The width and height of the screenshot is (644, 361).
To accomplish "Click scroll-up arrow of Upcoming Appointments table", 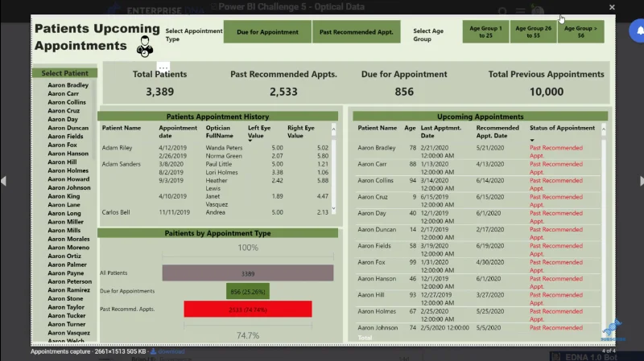I will (603, 129).
